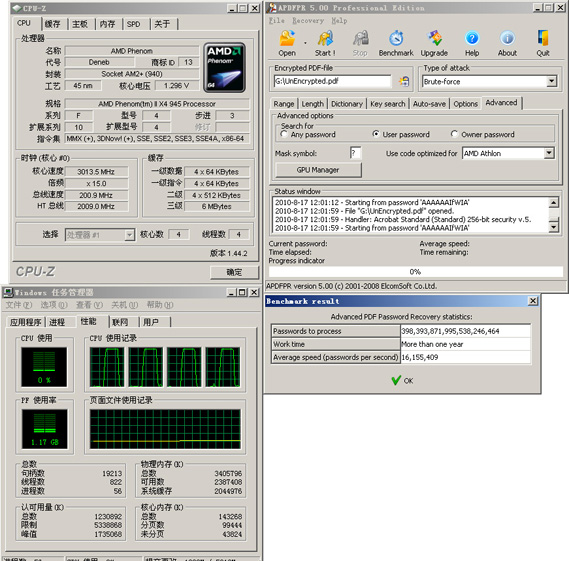Screen dimensions: 569x561
Task: Click the Encrypted PDF-file path field
Action: tap(332, 81)
